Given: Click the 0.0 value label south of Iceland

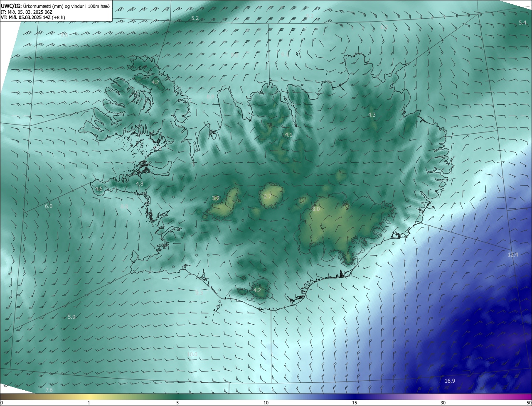Looking at the screenshot, I should [x=193, y=354].
